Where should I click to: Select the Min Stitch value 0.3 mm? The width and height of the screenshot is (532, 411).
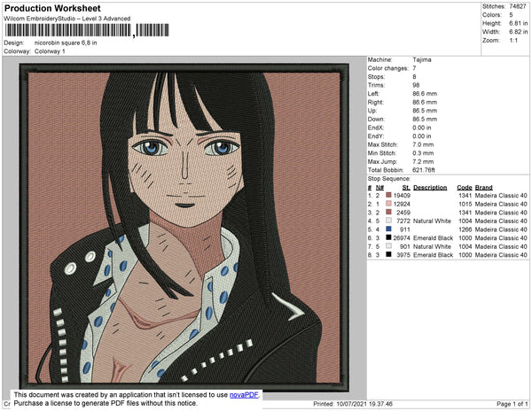(423, 153)
